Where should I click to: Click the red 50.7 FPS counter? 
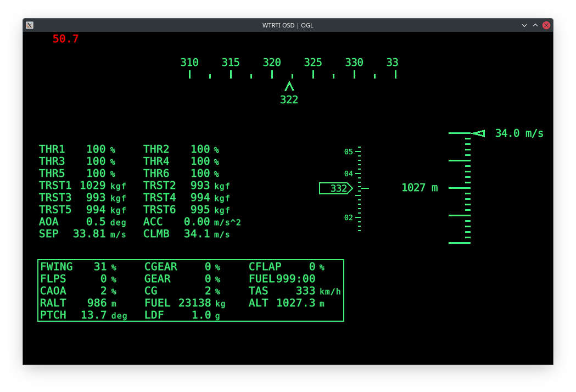click(65, 39)
